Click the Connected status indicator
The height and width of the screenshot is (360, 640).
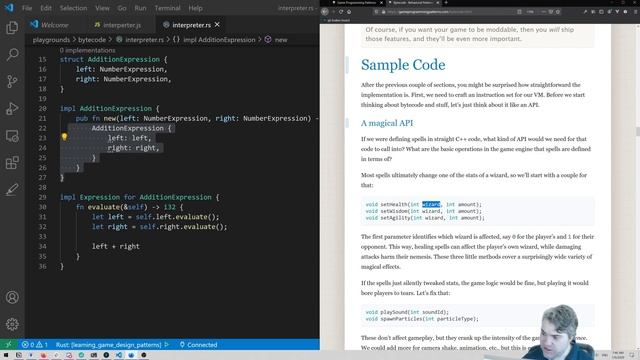tap(198, 344)
